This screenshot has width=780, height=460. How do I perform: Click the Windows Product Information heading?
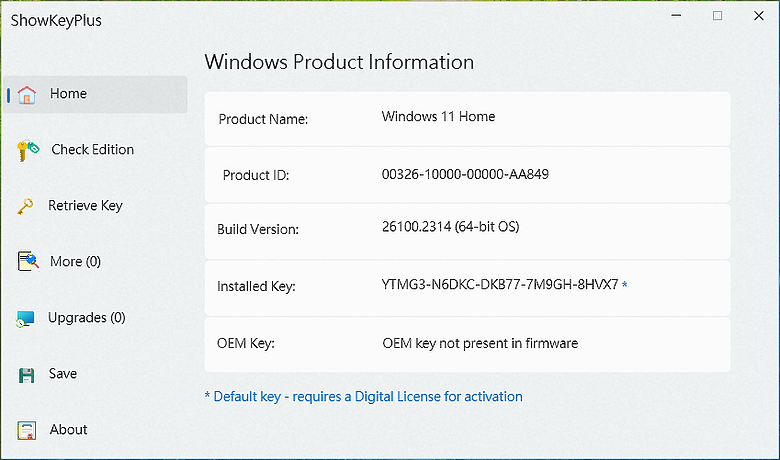point(339,62)
